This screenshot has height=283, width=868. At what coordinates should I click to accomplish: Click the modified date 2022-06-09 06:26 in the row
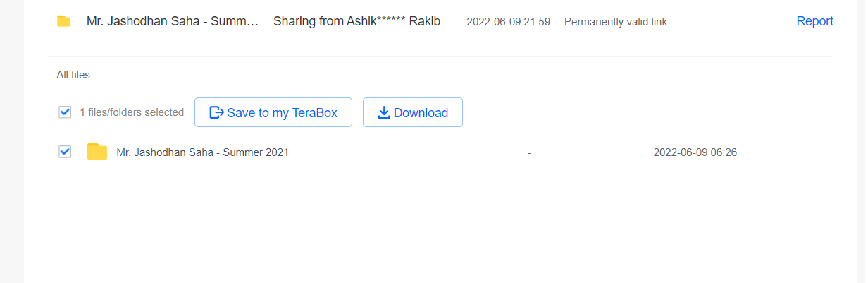click(x=695, y=152)
